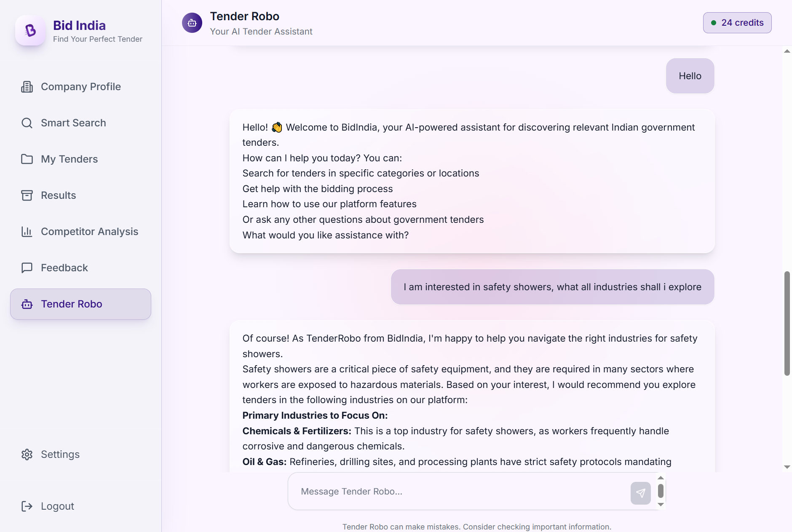The width and height of the screenshot is (792, 532).
Task: Click the Results archive box icon
Action: click(27, 195)
